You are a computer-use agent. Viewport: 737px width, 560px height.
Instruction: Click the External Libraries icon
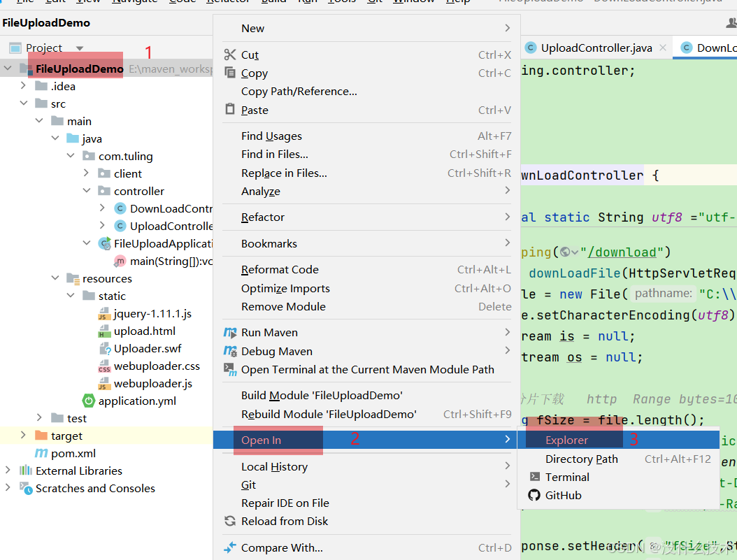point(26,471)
